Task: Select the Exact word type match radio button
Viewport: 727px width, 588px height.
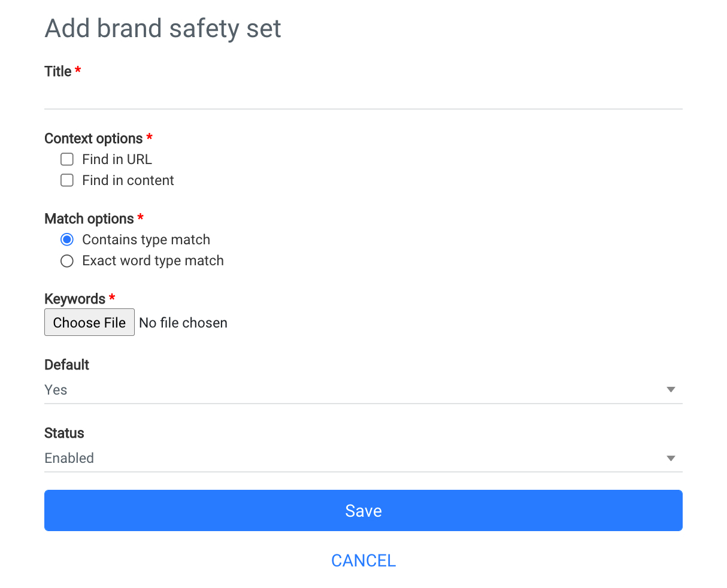Action: 66,260
